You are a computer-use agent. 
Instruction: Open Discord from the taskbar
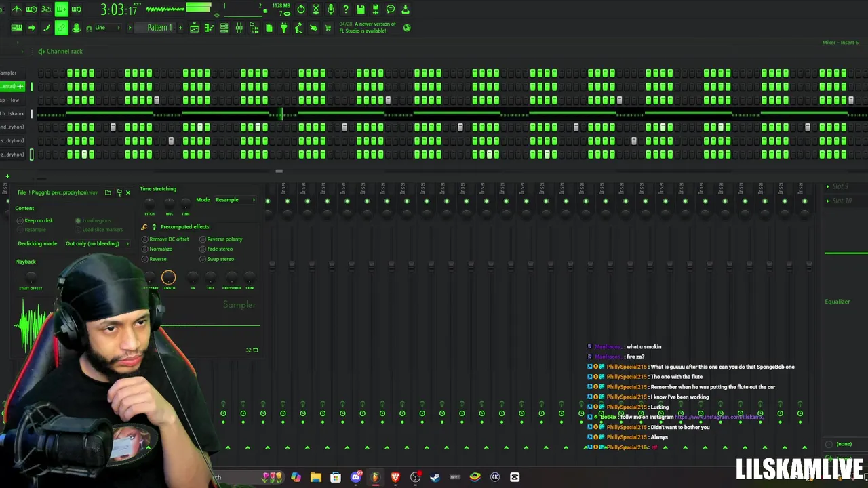(x=355, y=477)
